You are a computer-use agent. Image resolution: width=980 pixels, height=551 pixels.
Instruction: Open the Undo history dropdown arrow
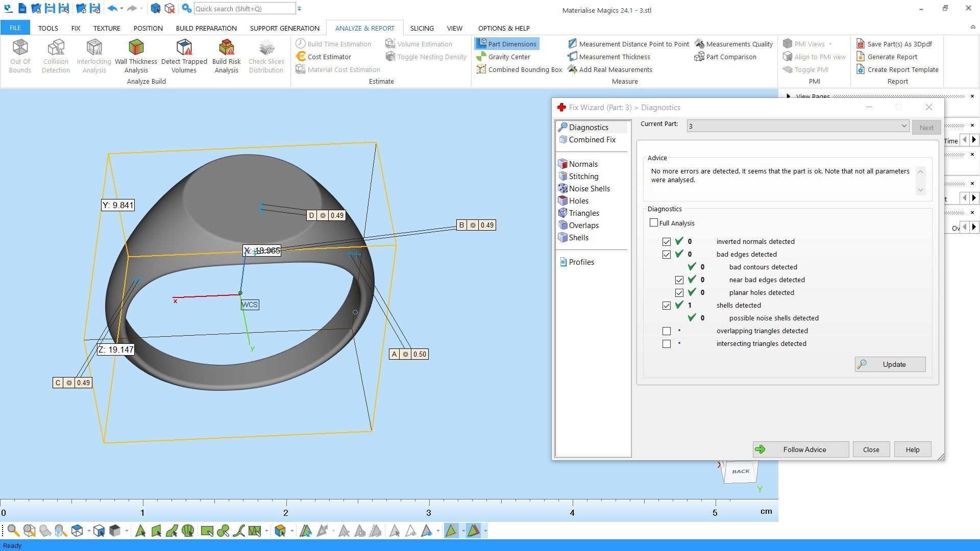pos(121,9)
